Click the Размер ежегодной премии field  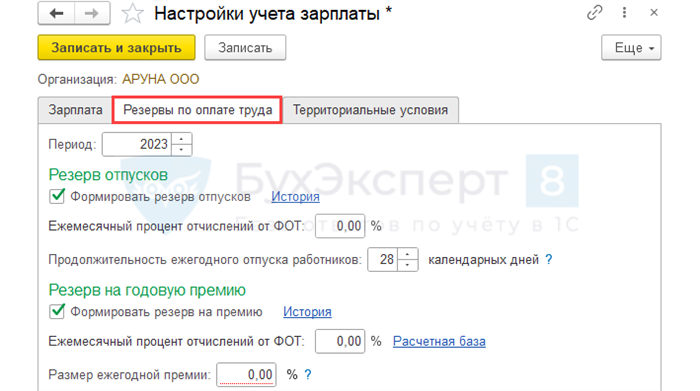(246, 374)
